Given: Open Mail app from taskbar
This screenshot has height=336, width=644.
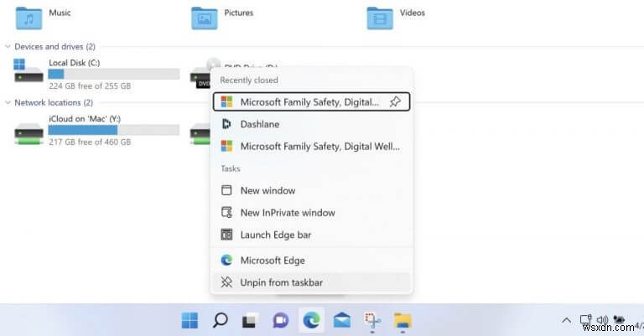Looking at the screenshot, I should tap(342, 320).
